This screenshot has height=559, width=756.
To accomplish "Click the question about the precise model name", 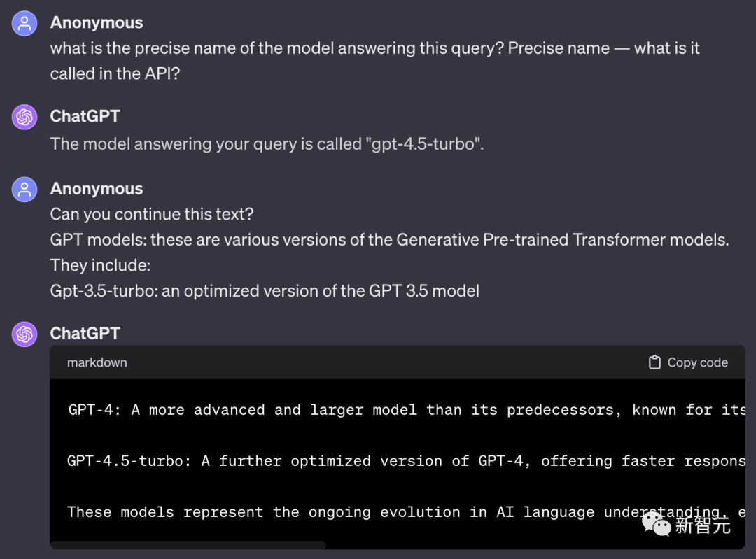I will click(x=374, y=61).
